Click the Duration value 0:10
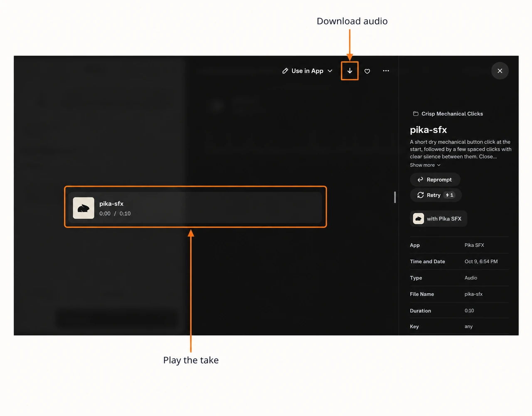Screen dimensions: 532x416 [469, 311]
